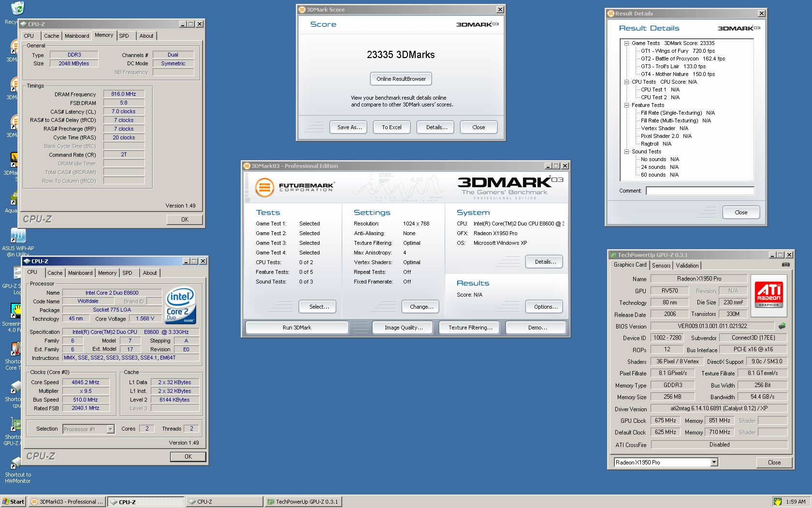This screenshot has width=812, height=508.
Task: Click the Result Details window title icon
Action: (x=611, y=14)
